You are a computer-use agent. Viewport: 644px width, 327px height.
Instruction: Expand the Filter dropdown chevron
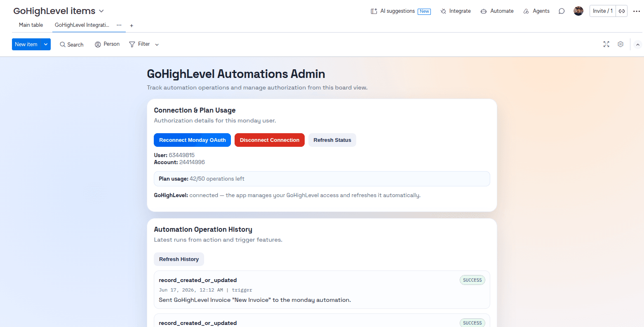[157, 45]
